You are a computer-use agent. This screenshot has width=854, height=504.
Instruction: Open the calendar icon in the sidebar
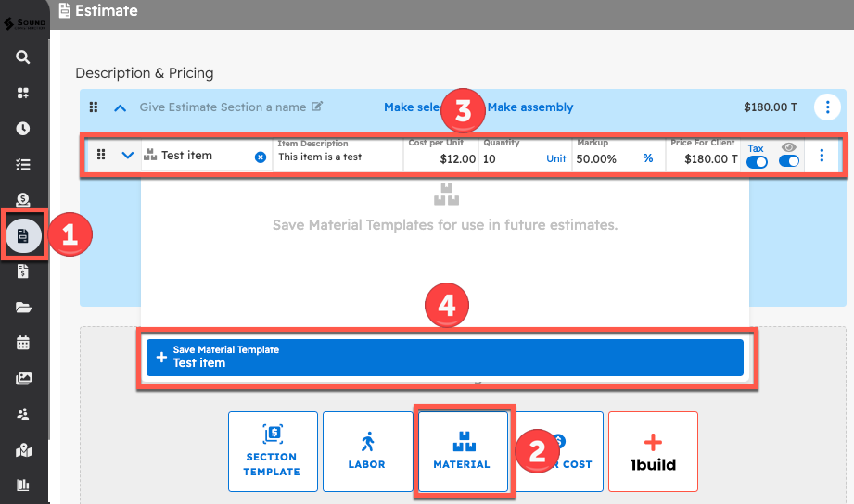23,343
